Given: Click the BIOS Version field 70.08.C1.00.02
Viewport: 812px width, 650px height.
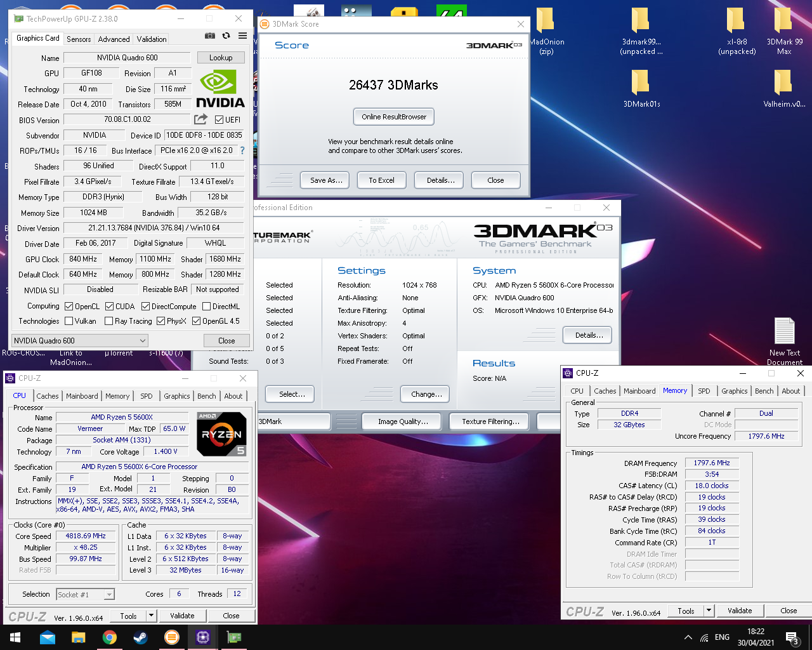Looking at the screenshot, I should pos(127,119).
